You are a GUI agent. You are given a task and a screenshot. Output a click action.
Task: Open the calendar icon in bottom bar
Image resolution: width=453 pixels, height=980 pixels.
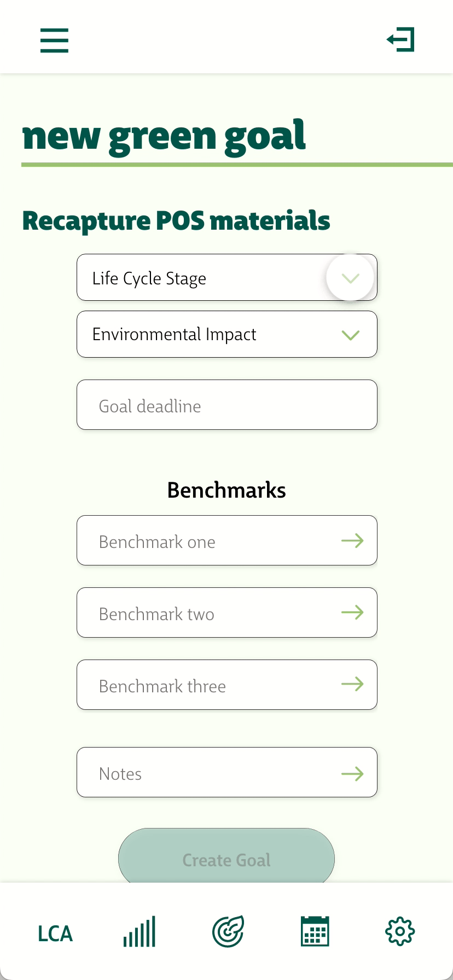click(x=315, y=931)
